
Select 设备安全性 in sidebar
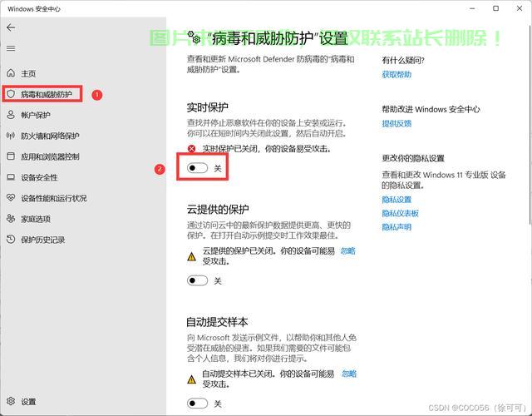tap(39, 177)
